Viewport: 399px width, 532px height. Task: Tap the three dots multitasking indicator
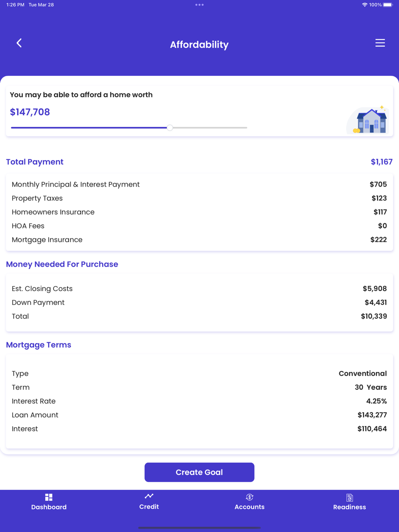pyautogui.click(x=199, y=5)
